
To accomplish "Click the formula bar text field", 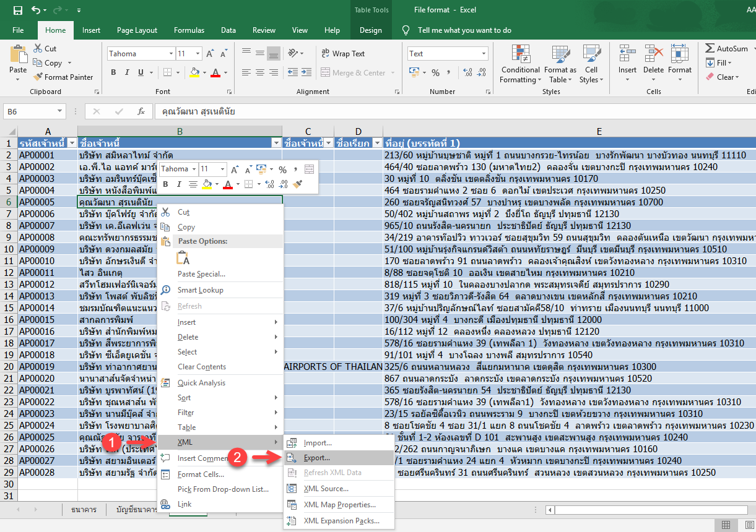I will click(455, 112).
